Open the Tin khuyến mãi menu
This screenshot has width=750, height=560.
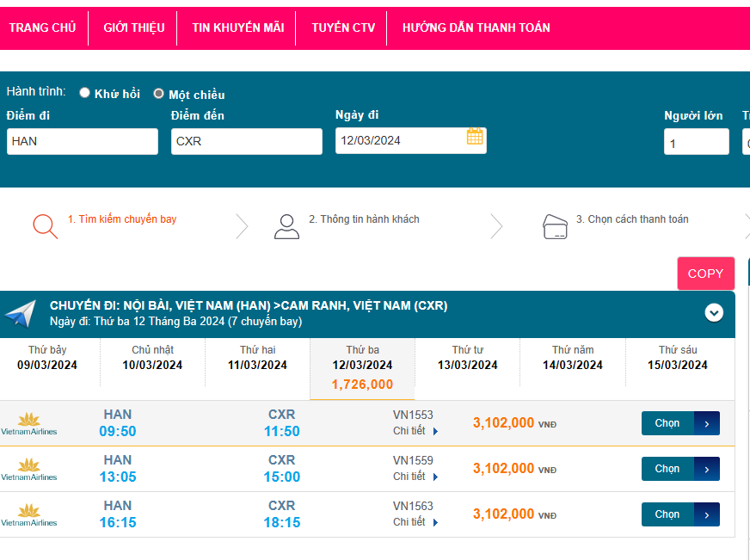click(x=238, y=28)
